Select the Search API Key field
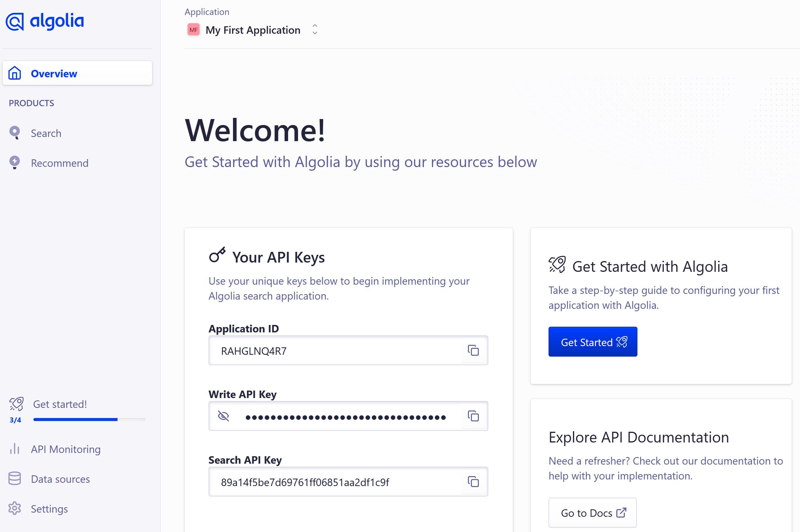 pos(348,482)
